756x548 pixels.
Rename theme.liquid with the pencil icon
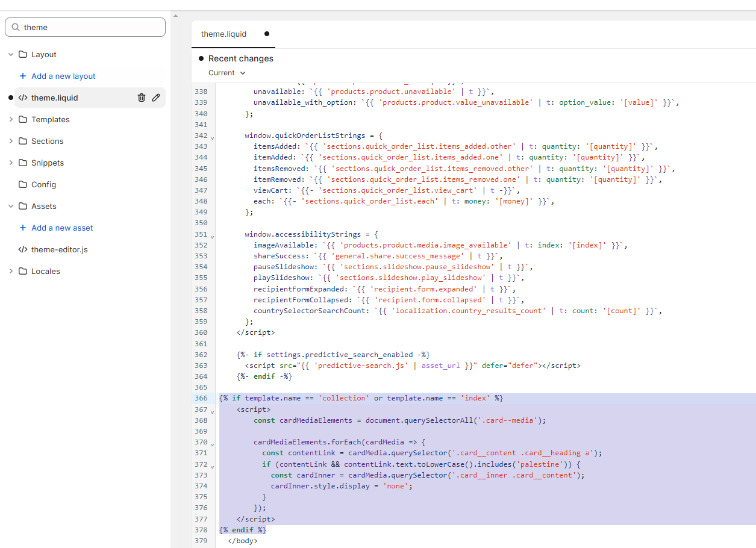click(156, 98)
